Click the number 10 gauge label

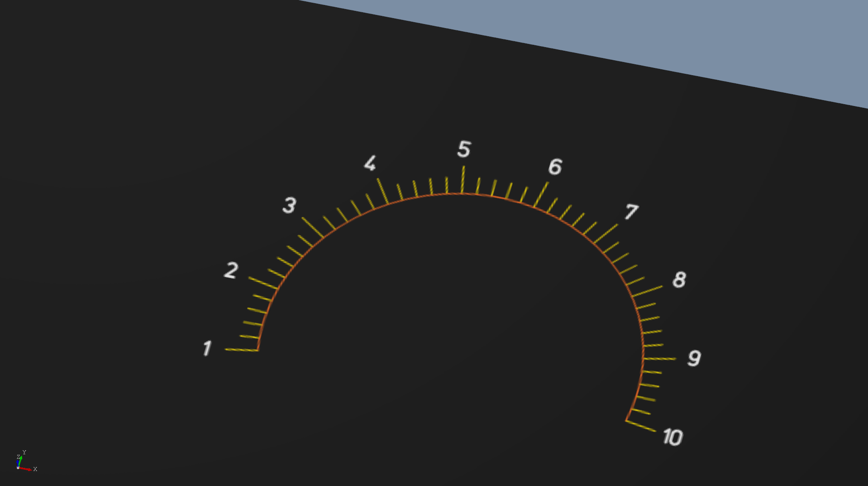click(672, 437)
